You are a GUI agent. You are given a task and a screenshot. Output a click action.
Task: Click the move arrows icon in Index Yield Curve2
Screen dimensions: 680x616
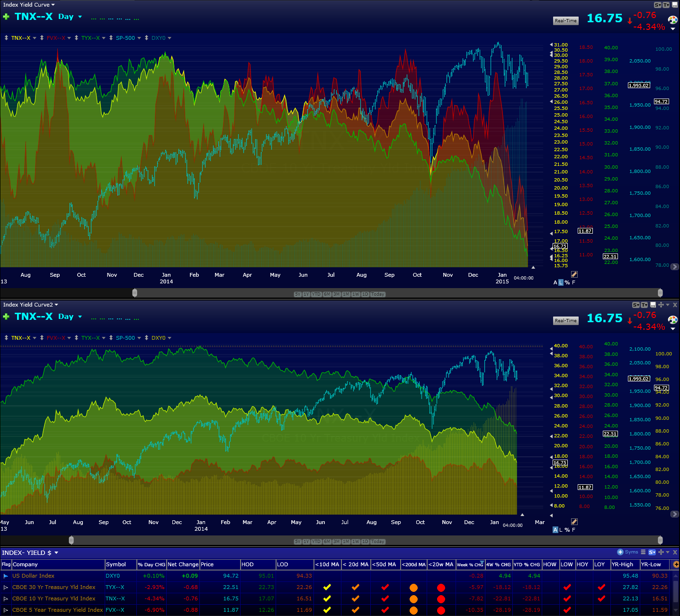[x=661, y=305]
